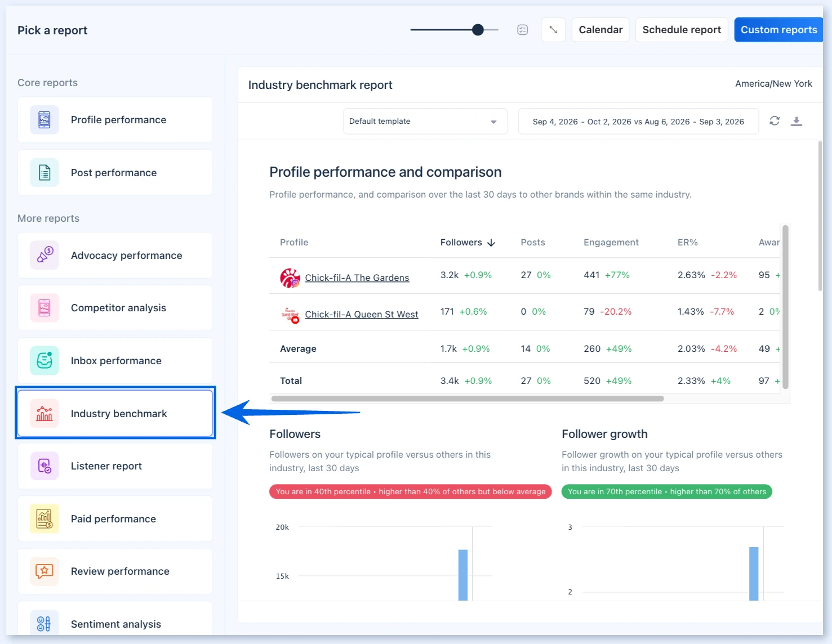
Task: Click the Listener report icon
Action: [45, 466]
